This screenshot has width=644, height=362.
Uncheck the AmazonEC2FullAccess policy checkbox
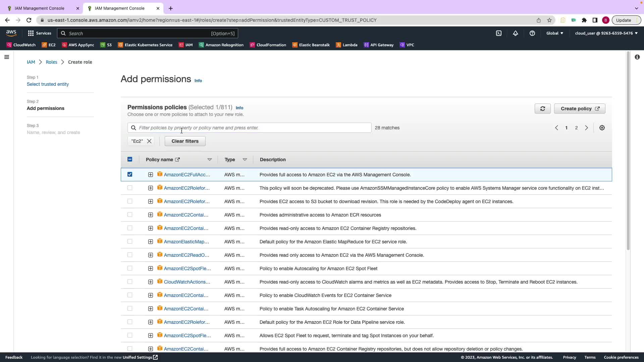(130, 174)
